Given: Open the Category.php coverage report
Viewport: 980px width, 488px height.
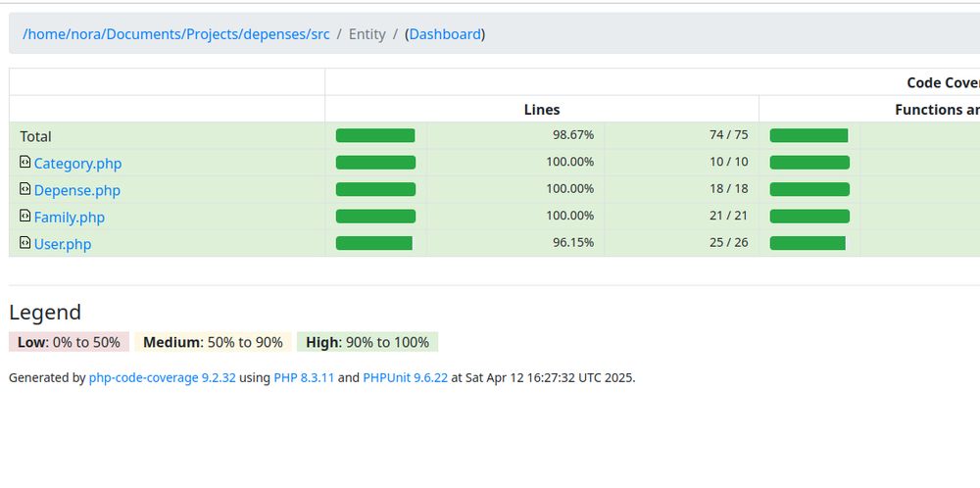Looking at the screenshot, I should pyautogui.click(x=77, y=164).
